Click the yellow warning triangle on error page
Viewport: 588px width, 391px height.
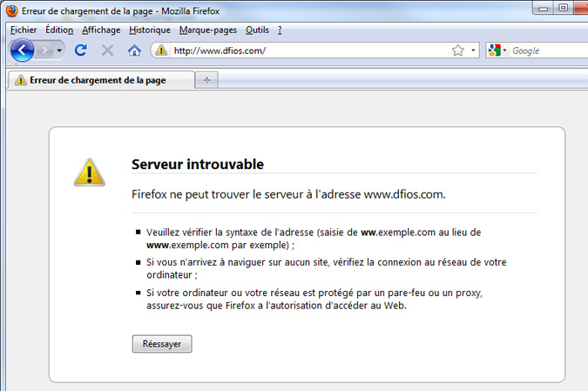point(89,172)
